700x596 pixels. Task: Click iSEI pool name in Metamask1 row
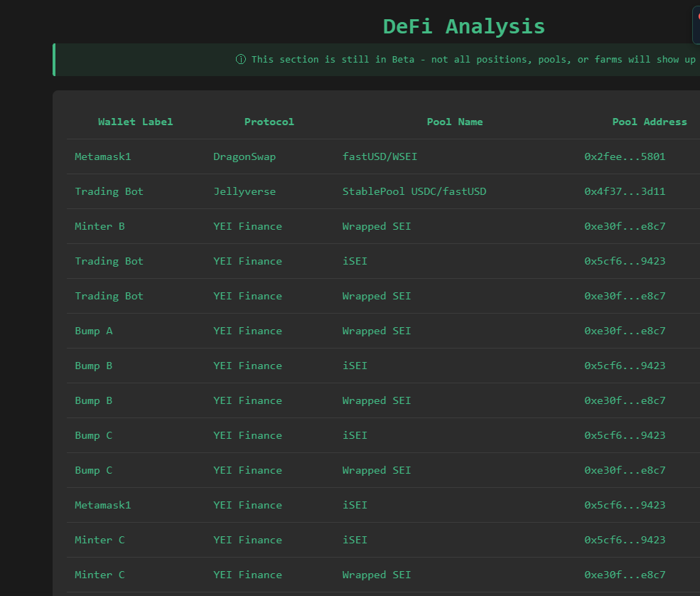355,505
